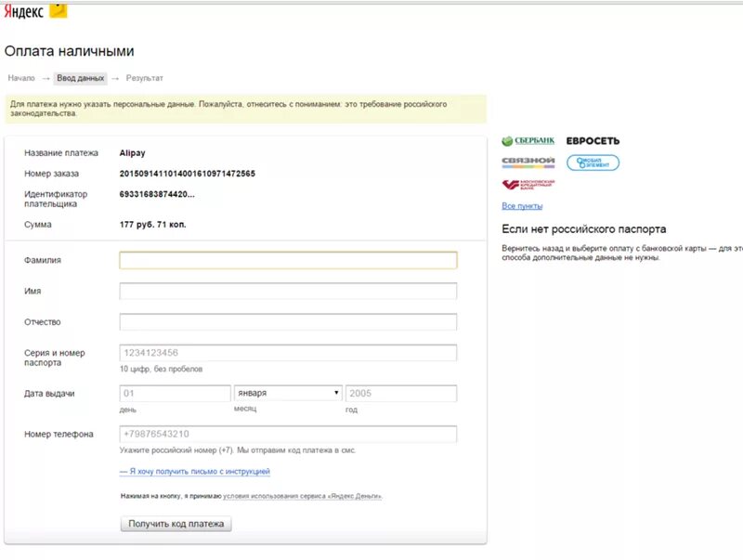Click the yellow Yandex Money wallet icon
Image resolution: width=743 pixels, height=560 pixels.
(x=58, y=9)
